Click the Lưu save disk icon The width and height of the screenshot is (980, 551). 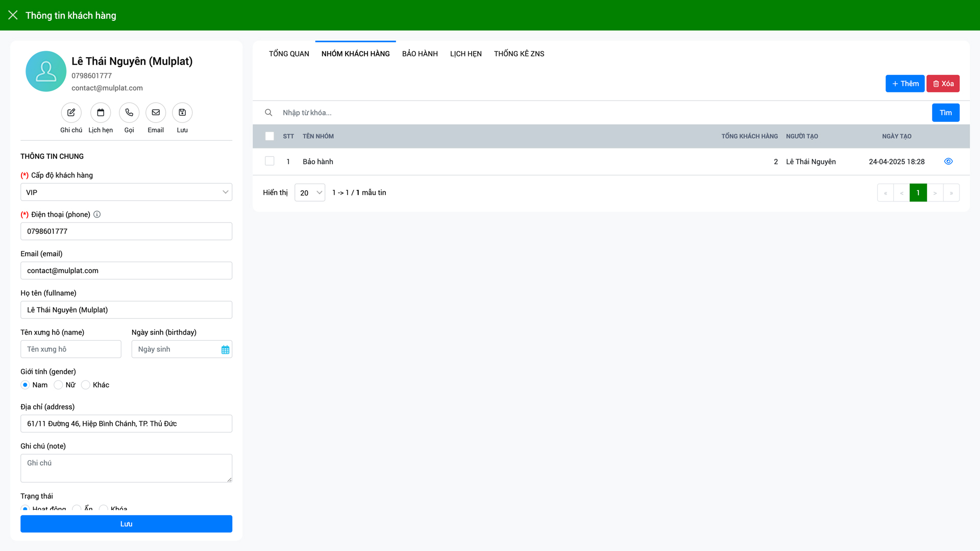(182, 113)
